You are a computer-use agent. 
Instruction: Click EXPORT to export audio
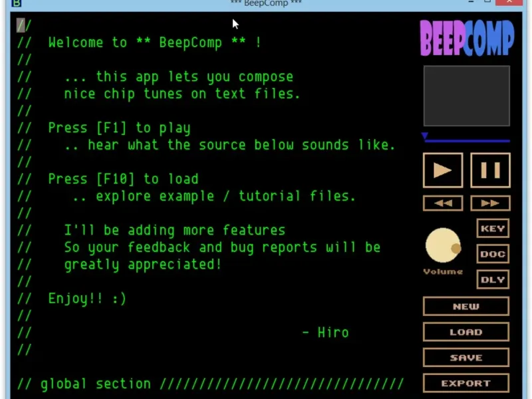pos(466,383)
